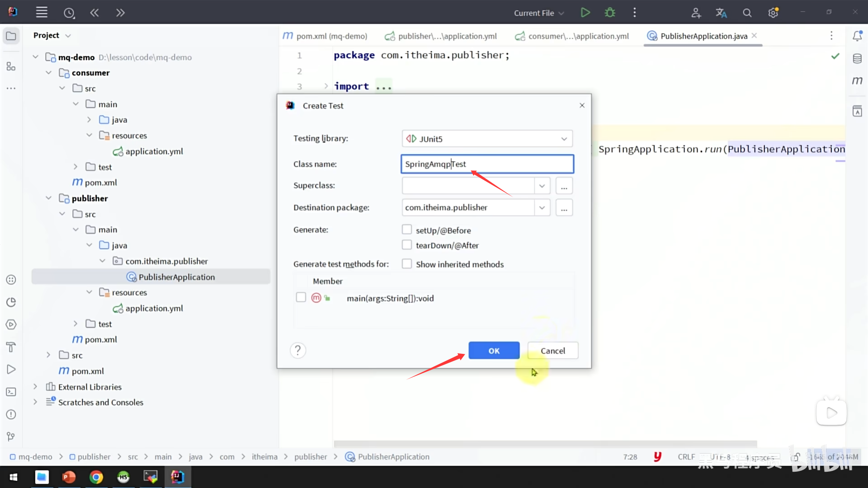Open the Testing library JUnit5 dropdown
This screenshot has height=488, width=868.
point(487,139)
